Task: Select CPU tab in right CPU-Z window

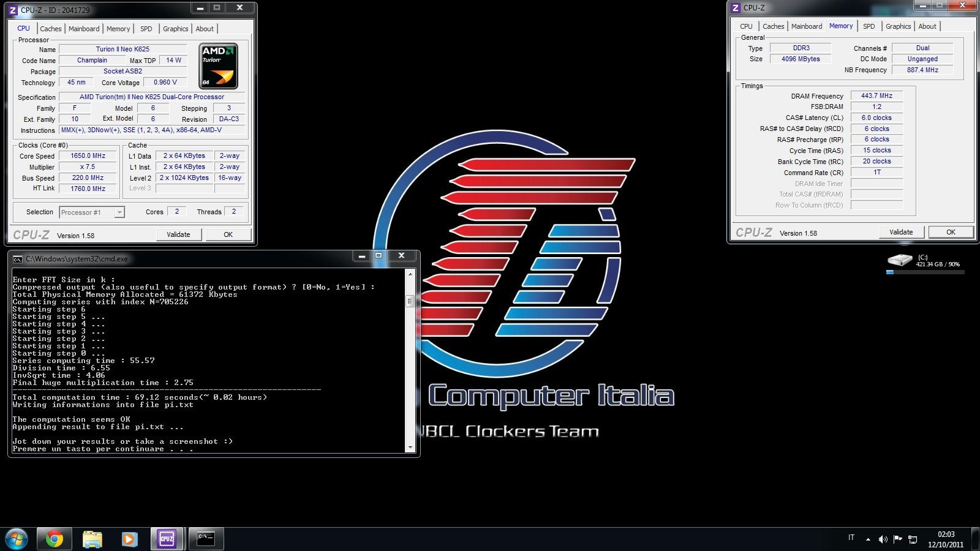Action: pos(746,26)
